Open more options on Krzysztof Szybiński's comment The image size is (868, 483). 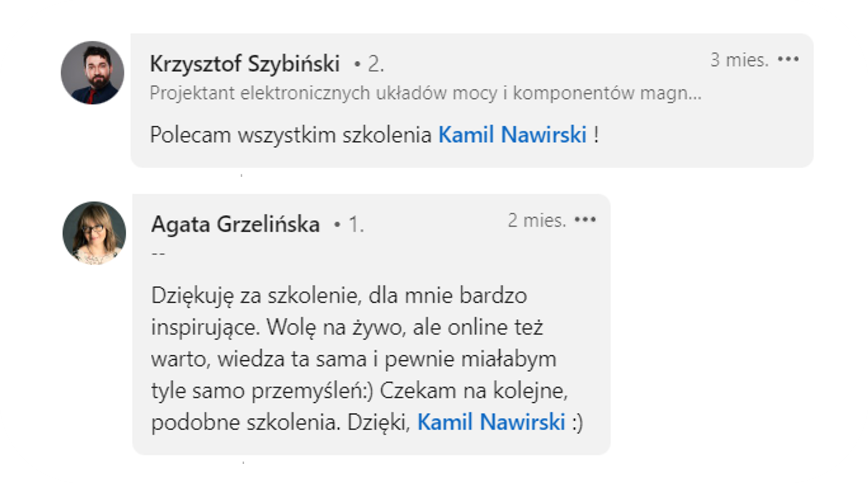click(788, 60)
